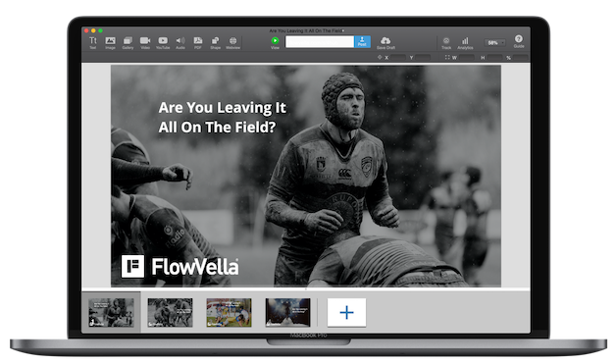Add a new slide with plus button
Image resolution: width=616 pixels, height=364 pixels.
click(x=346, y=313)
